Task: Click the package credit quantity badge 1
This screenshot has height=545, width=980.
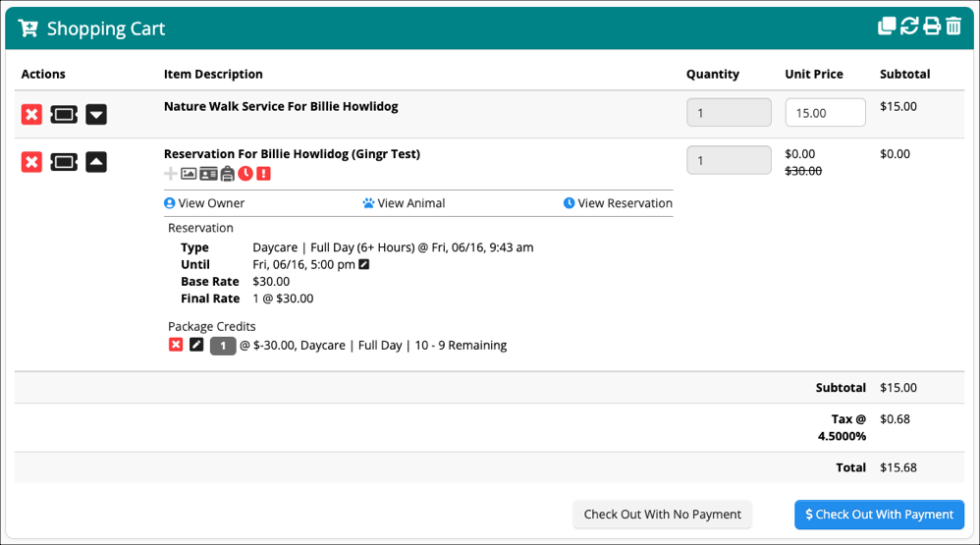Action: coord(223,346)
